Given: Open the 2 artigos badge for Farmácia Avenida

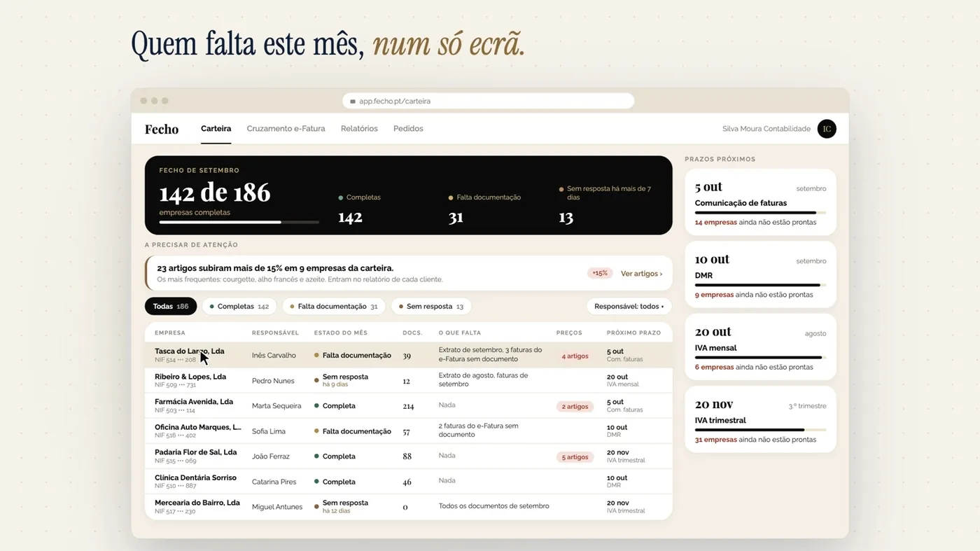Looking at the screenshot, I should [x=575, y=407].
